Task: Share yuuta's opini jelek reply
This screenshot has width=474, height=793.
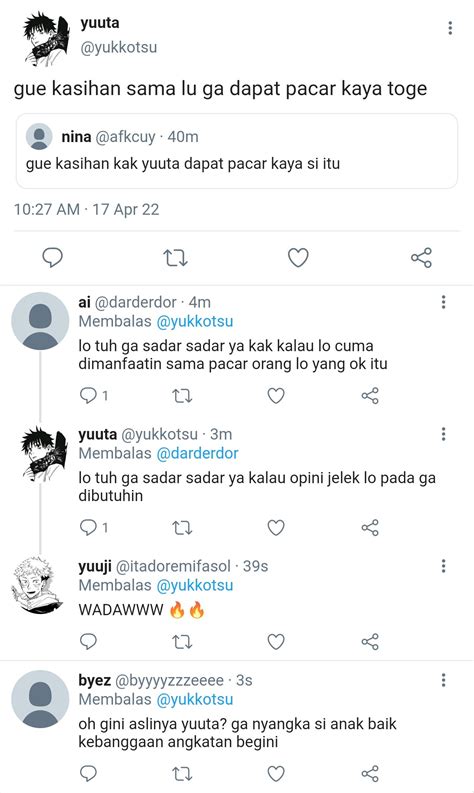Action: (370, 527)
